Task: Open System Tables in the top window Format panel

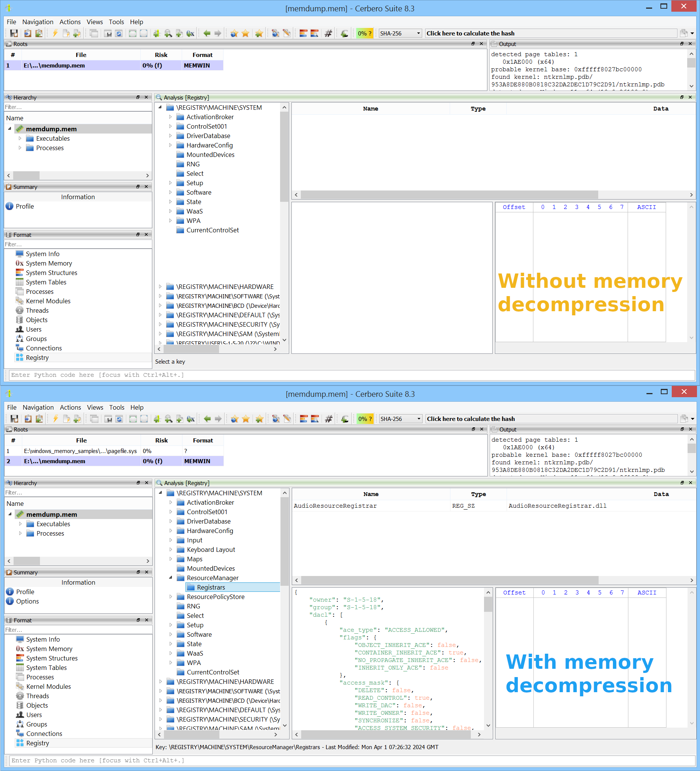Action: pyautogui.click(x=46, y=282)
